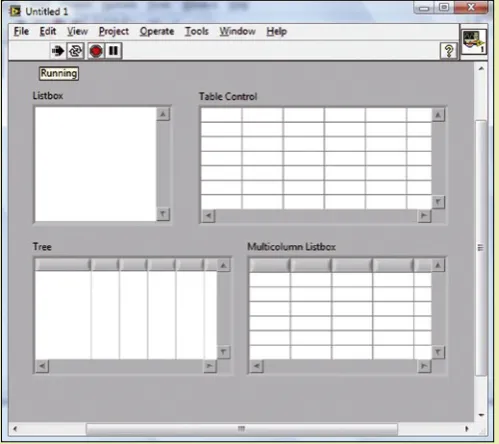Viewport: 499px width, 444px height.
Task: Open the Operate menu
Action: [157, 31]
